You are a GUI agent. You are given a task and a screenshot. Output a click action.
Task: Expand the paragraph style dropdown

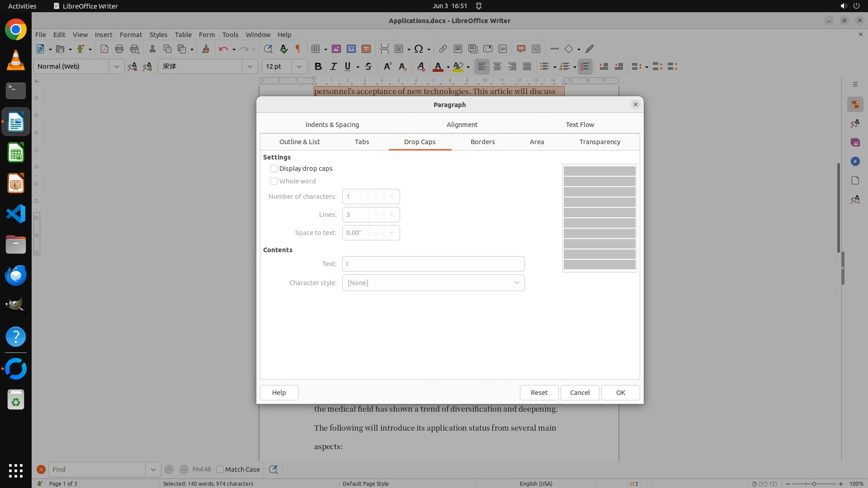click(116, 66)
